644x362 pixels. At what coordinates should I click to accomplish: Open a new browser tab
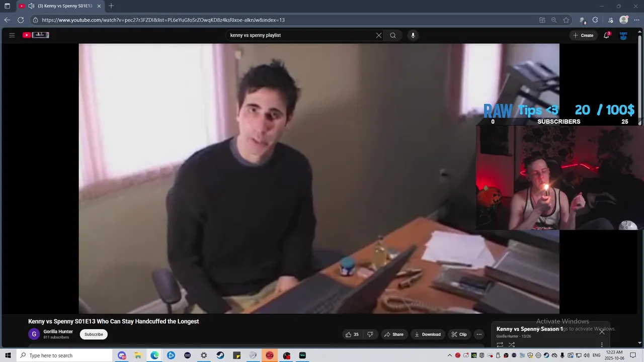(111, 6)
